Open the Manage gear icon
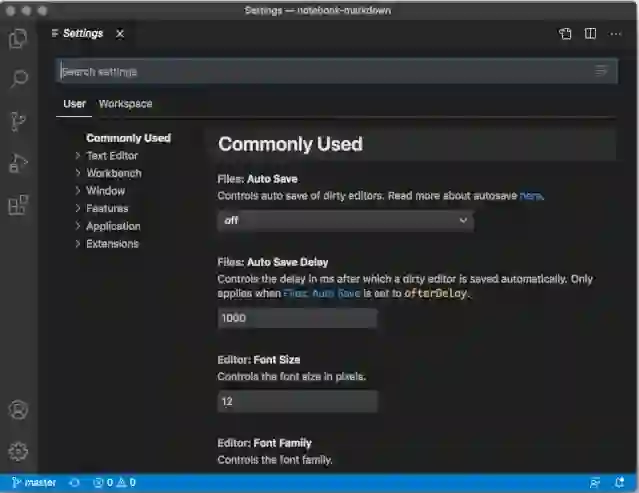This screenshot has height=493, width=639. [x=18, y=451]
